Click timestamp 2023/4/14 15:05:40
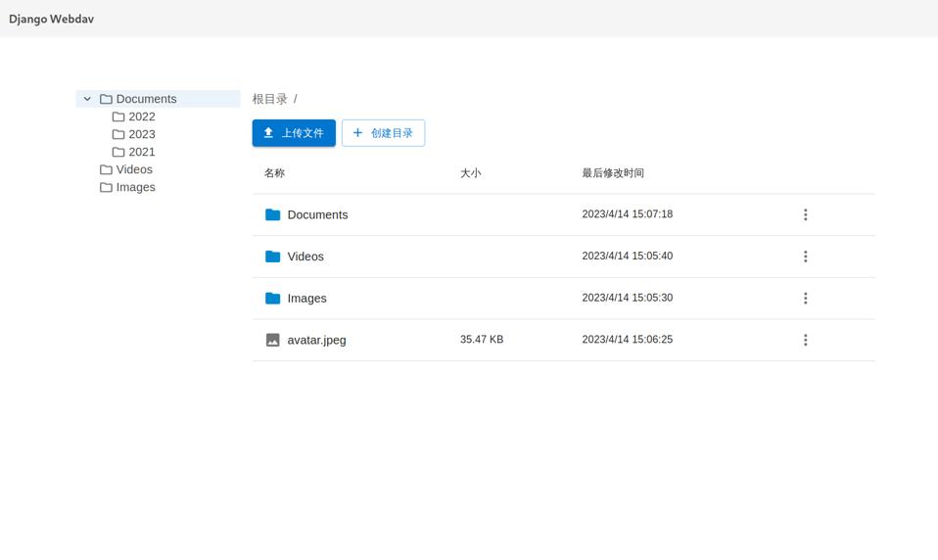 [x=628, y=257]
